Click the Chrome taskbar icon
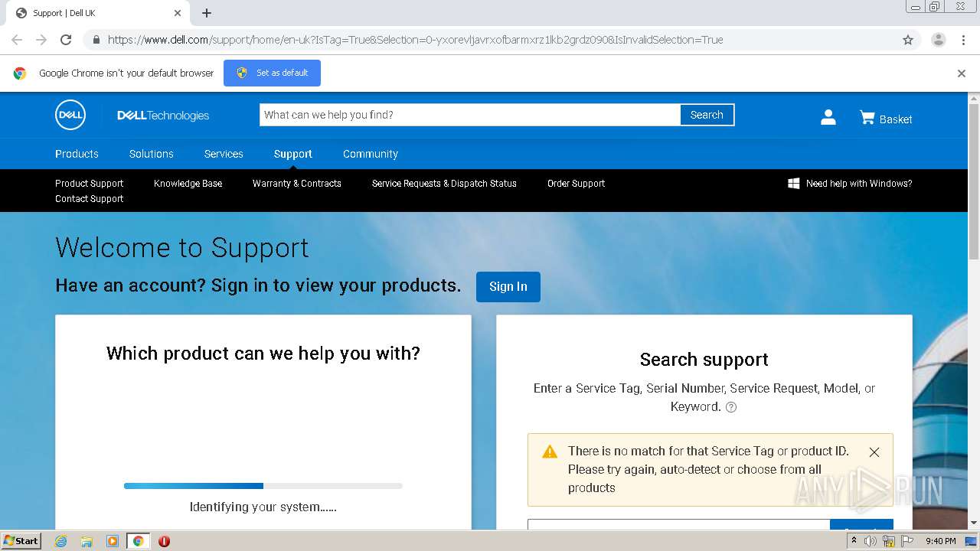This screenshot has width=980, height=551. pyautogui.click(x=138, y=541)
